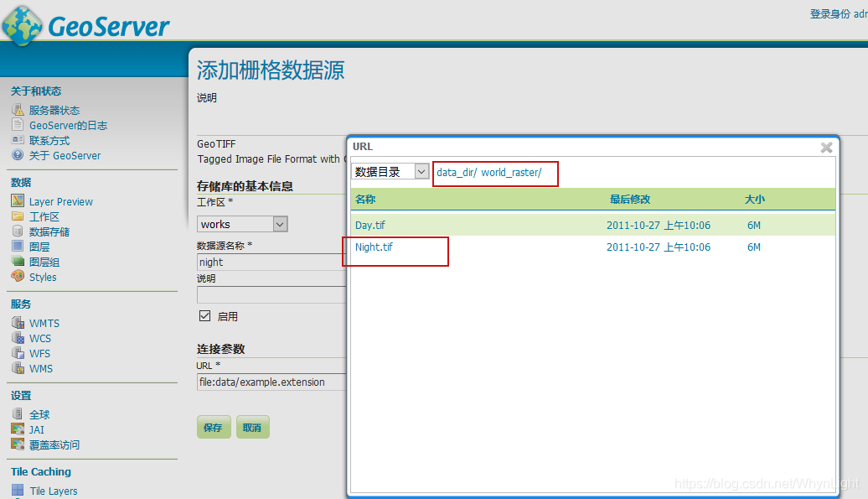
Task: Open the 数据目录 location dropdown
Action: click(390, 172)
